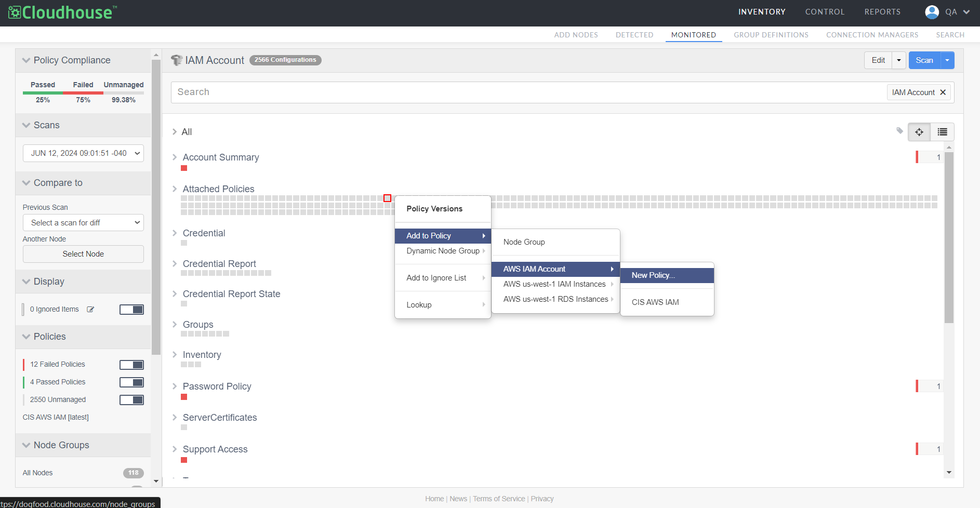
Task: Go to the Detected tab
Action: (634, 35)
